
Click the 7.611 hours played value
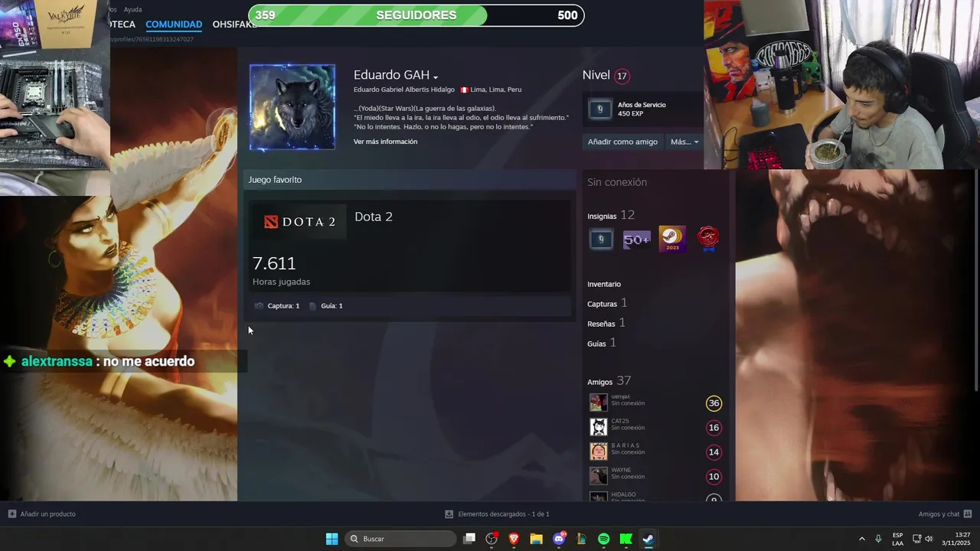(274, 263)
